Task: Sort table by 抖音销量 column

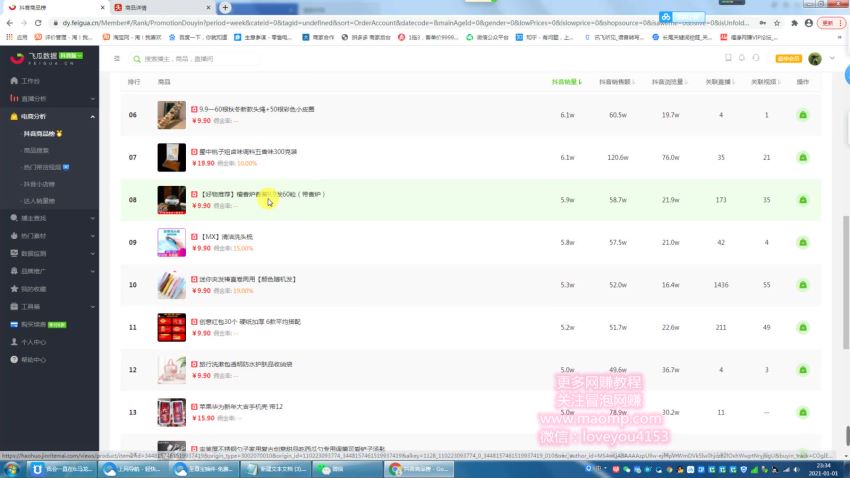Action: point(566,82)
